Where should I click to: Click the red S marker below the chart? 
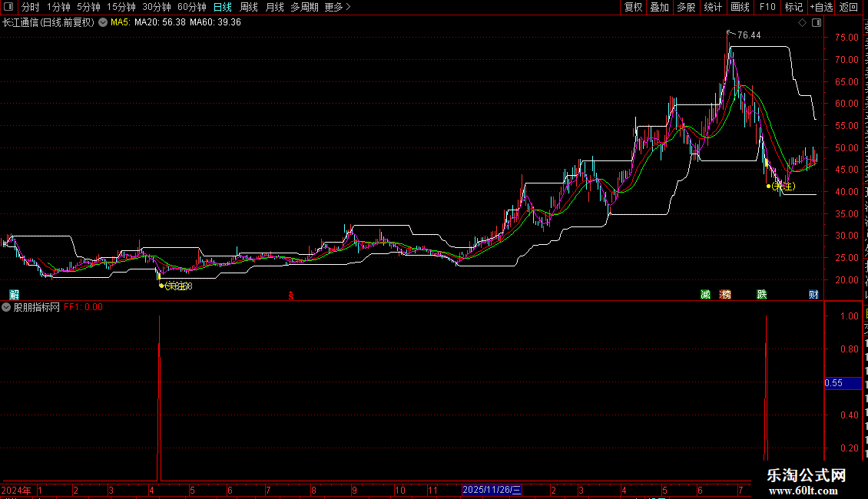pyautogui.click(x=290, y=296)
